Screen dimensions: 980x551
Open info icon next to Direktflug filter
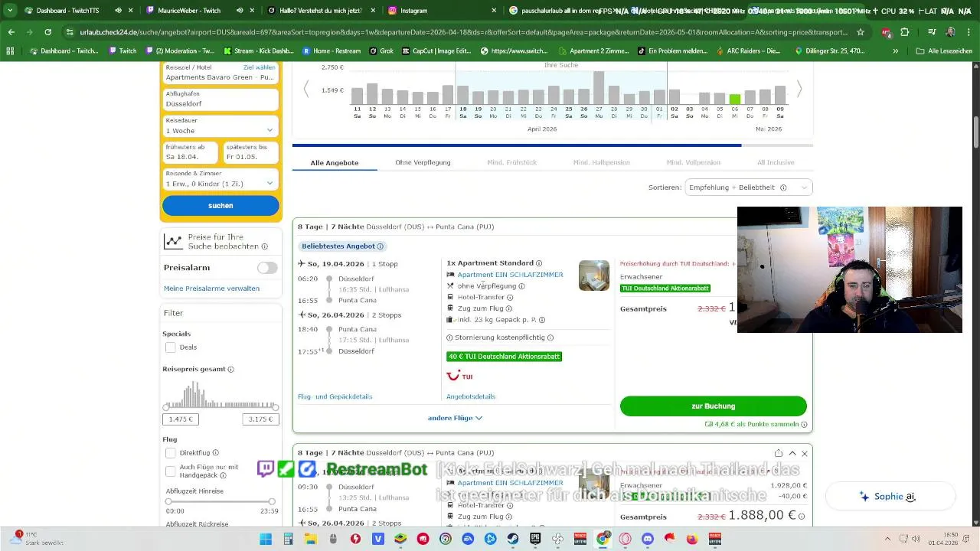pos(215,453)
